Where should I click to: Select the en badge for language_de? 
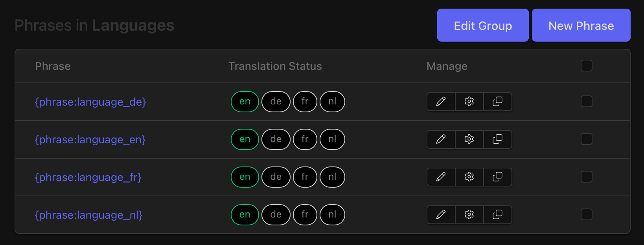click(245, 102)
